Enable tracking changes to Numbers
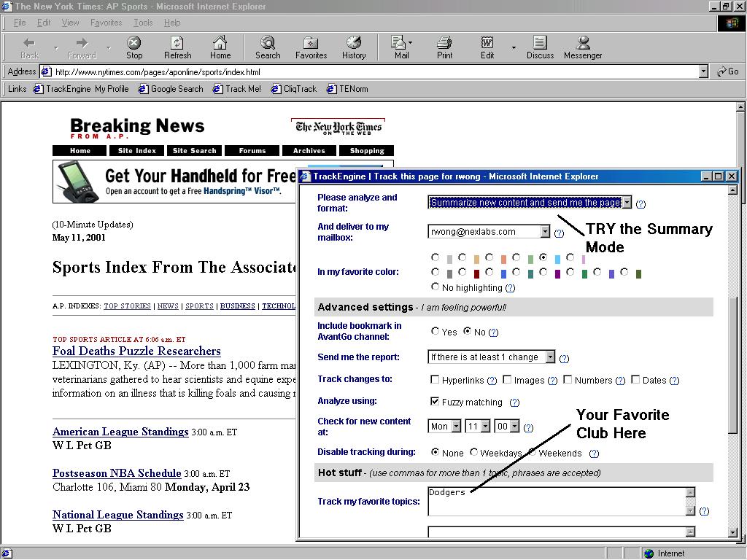This screenshot has width=747, height=560. tap(568, 379)
